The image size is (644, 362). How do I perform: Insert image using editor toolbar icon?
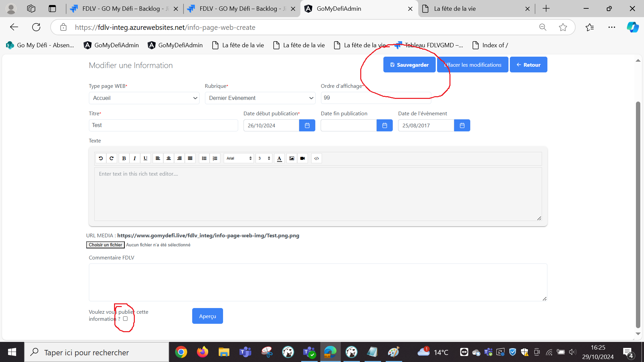pos(292,158)
